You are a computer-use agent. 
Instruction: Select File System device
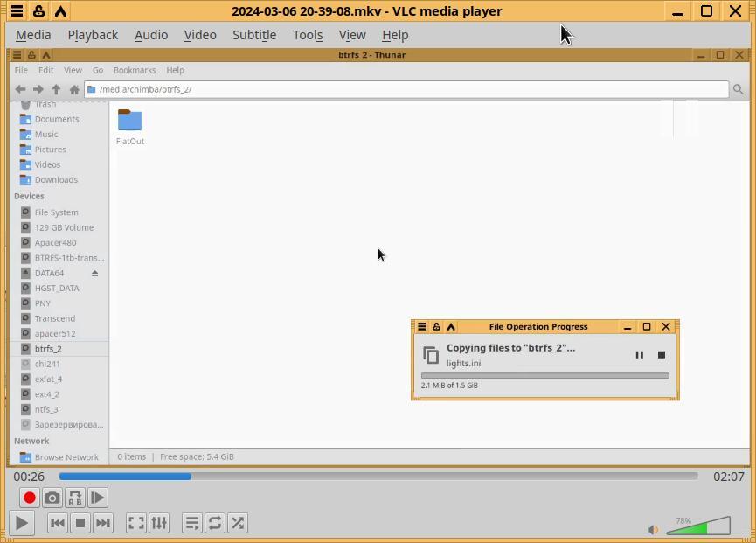point(57,212)
